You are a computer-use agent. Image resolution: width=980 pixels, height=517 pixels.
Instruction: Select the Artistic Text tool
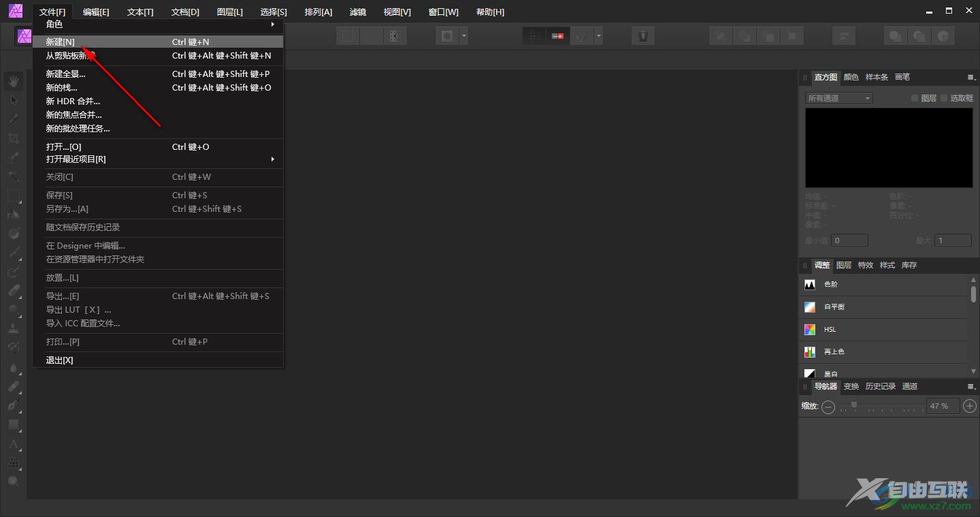coord(14,444)
